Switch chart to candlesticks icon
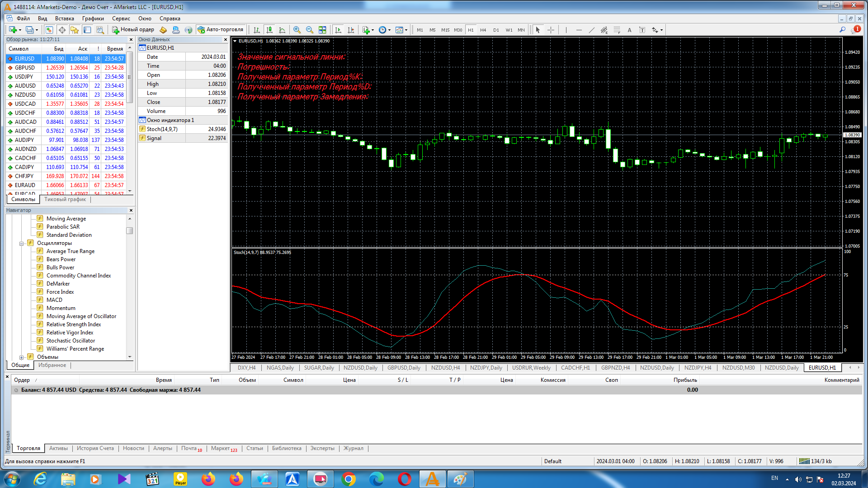 (269, 30)
